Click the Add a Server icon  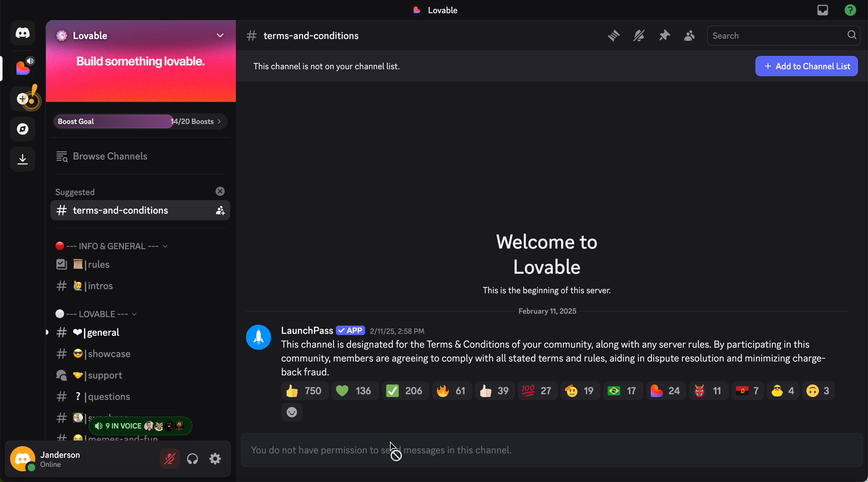[x=23, y=99]
